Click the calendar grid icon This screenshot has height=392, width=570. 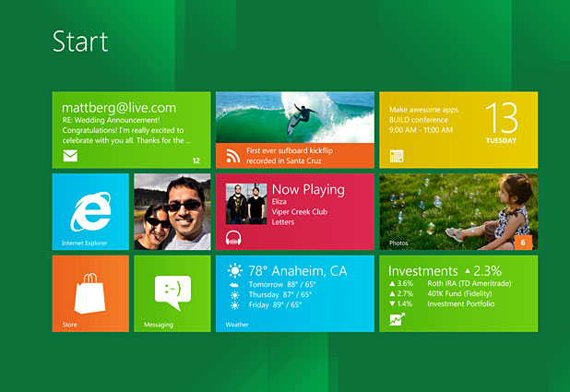397,156
